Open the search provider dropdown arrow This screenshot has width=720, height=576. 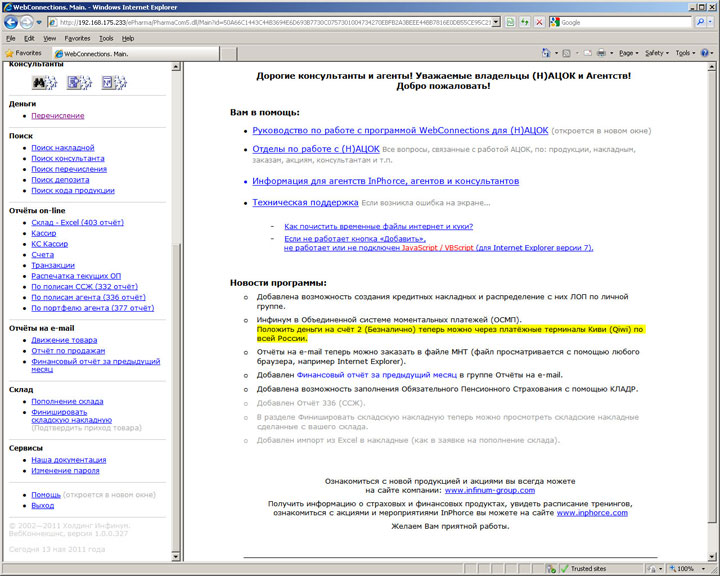[711, 22]
